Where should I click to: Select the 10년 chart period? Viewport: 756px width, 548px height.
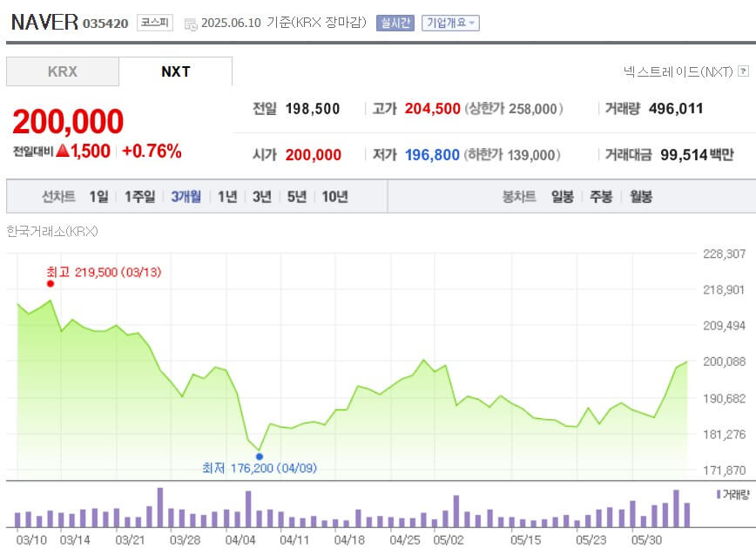point(336,197)
